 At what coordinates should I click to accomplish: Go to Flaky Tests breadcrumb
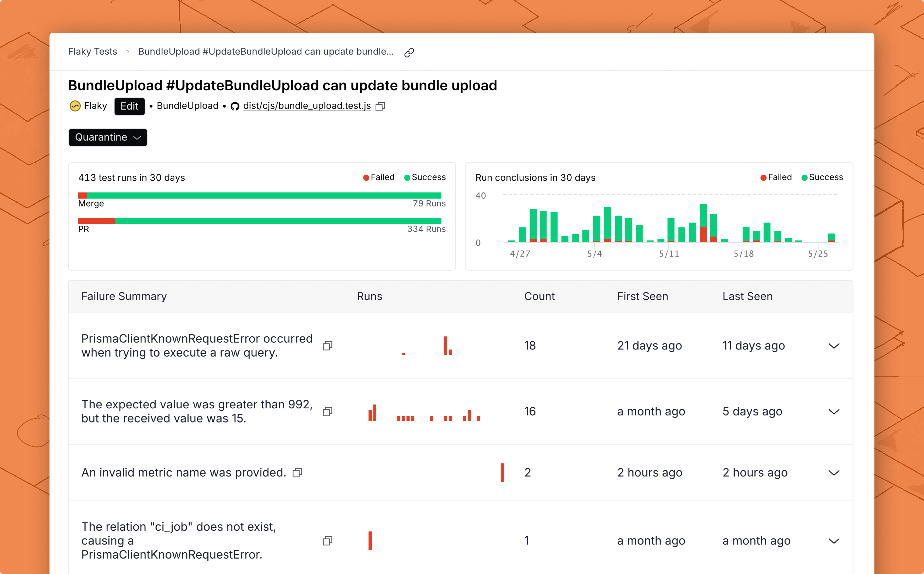click(93, 52)
